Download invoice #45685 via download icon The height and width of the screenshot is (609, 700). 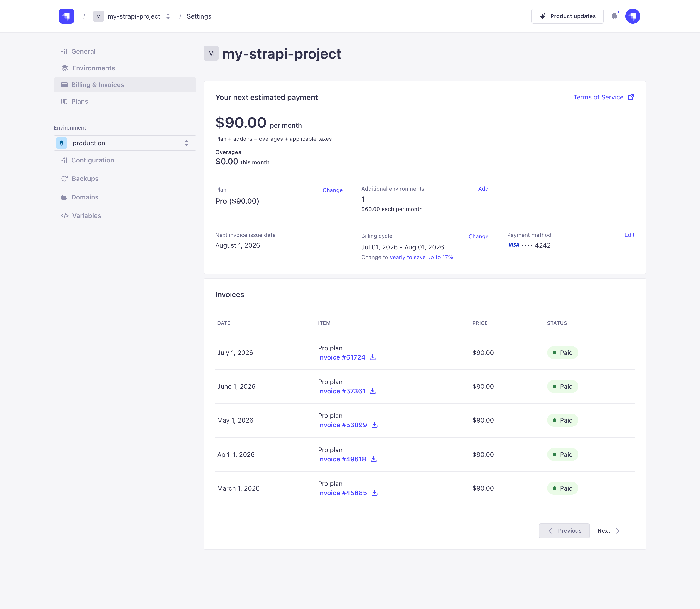point(374,493)
